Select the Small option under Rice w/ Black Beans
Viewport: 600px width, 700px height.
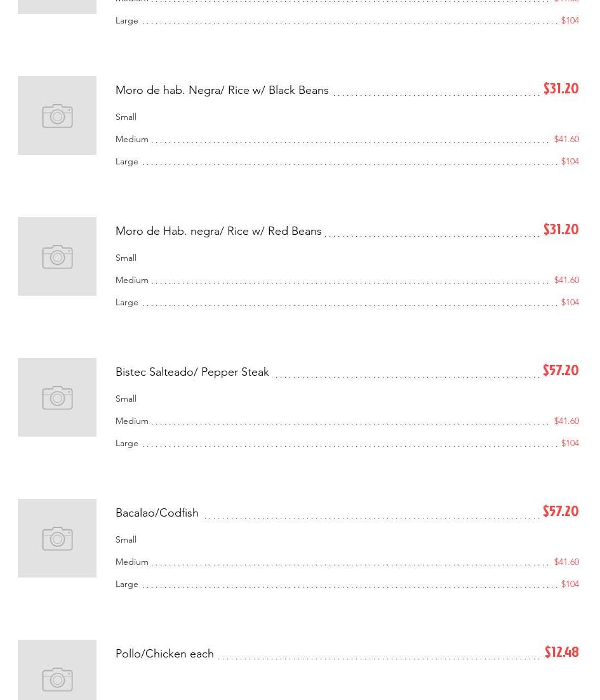pyautogui.click(x=126, y=117)
